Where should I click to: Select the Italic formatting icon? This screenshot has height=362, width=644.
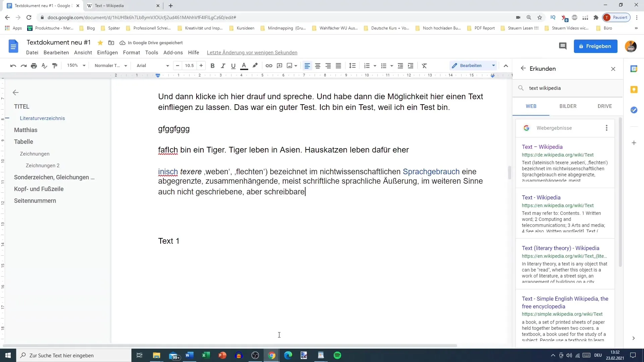pos(222,65)
